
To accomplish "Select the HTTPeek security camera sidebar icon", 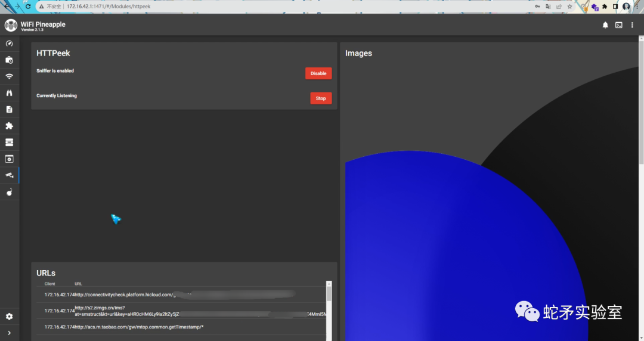I will pyautogui.click(x=9, y=175).
